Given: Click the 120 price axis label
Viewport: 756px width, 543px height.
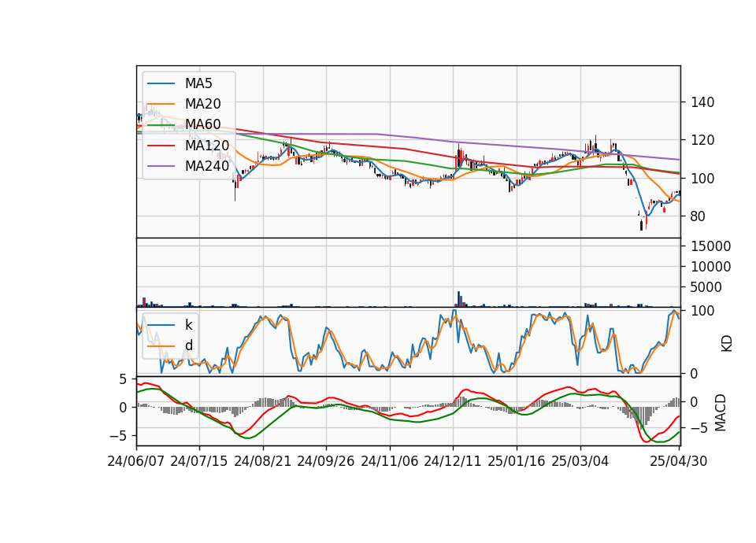Looking at the screenshot, I should pyautogui.click(x=702, y=141).
